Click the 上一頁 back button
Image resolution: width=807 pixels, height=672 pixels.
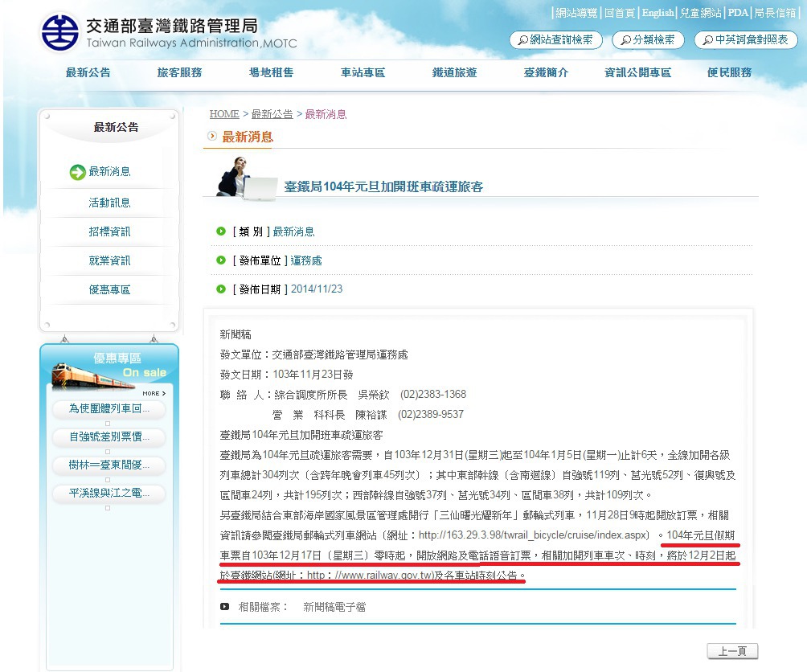click(732, 651)
